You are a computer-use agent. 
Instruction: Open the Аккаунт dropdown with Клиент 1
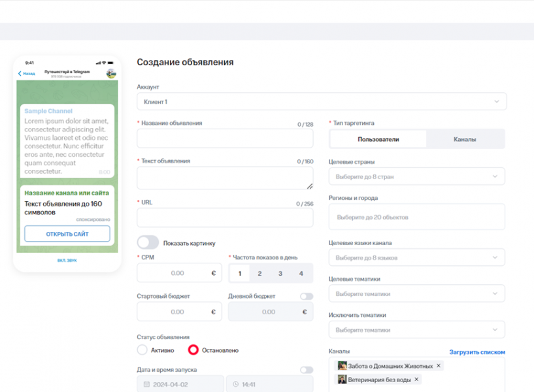click(x=321, y=102)
